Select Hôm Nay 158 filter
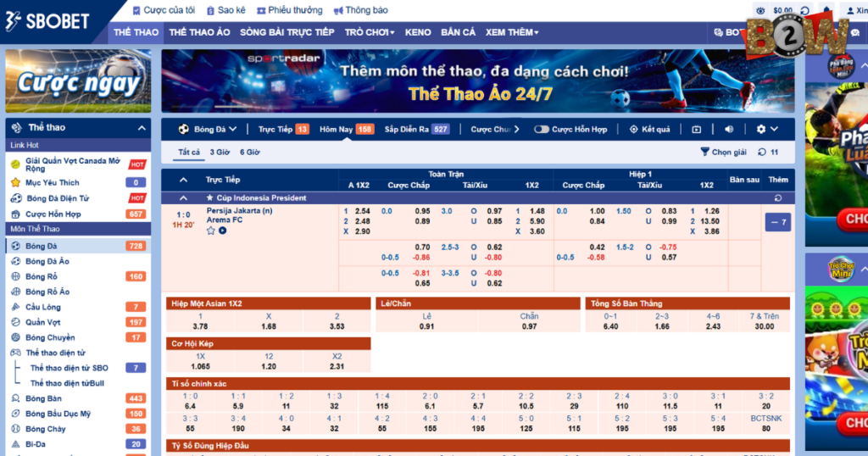This screenshot has height=456, width=868. click(347, 130)
